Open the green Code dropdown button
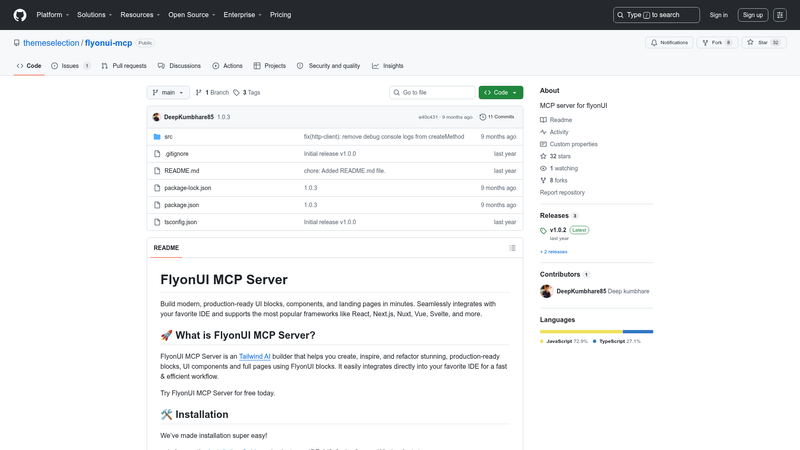Image resolution: width=800 pixels, height=450 pixels. click(501, 92)
